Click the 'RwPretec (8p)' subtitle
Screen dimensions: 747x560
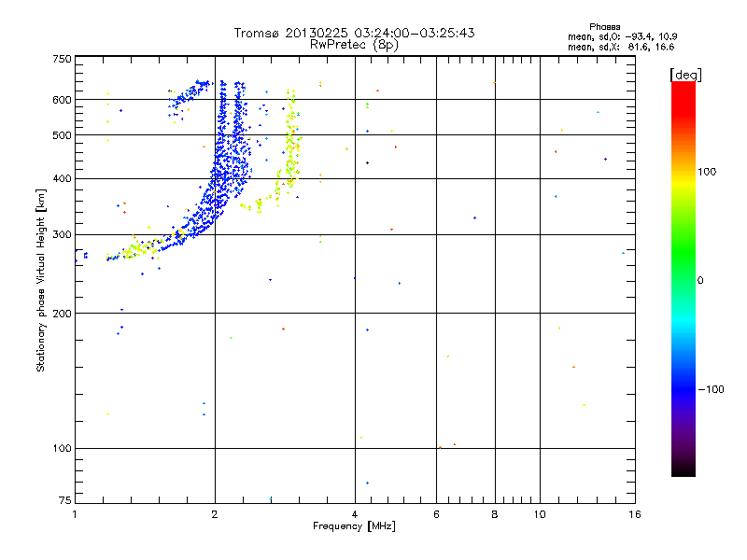tap(354, 45)
